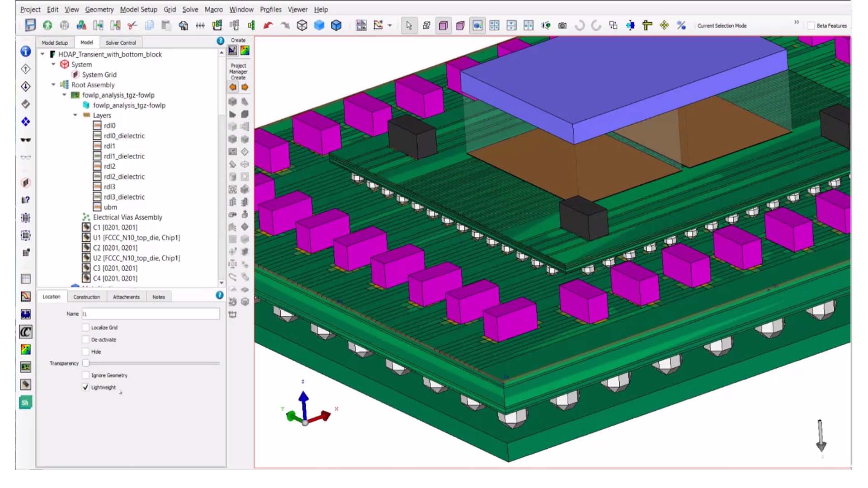Click the Name input field
The width and height of the screenshot is (868, 488).
pos(151,314)
